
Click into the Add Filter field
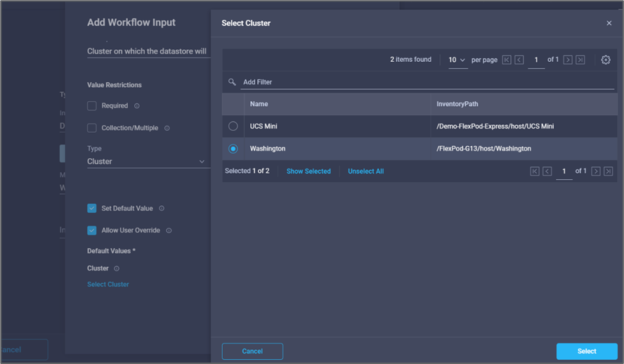[422, 82]
